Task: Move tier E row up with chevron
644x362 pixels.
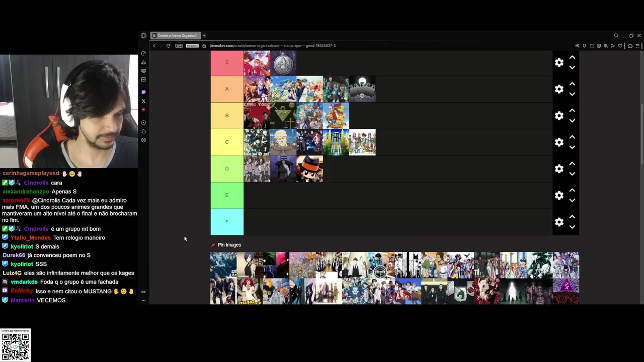Action: pos(572,190)
